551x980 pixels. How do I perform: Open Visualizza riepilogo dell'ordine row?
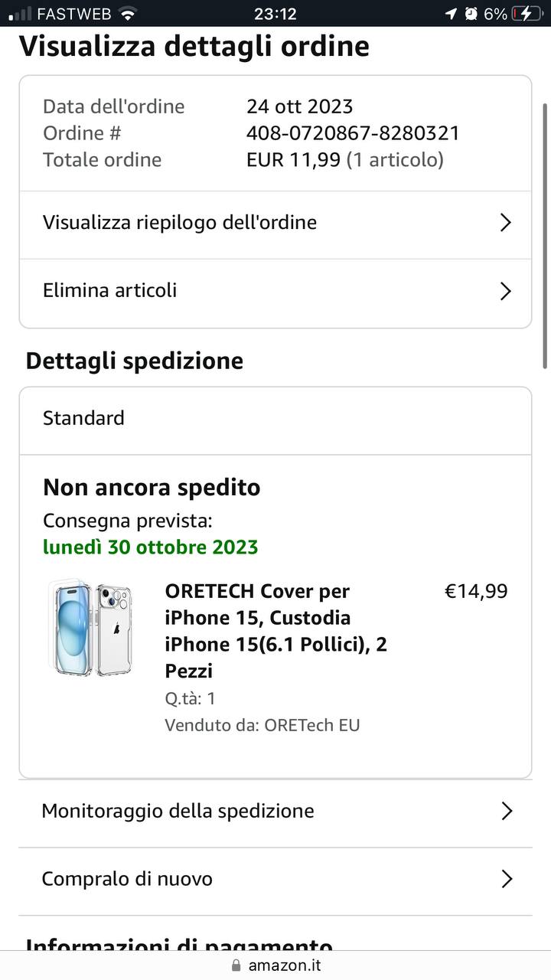tap(180, 223)
